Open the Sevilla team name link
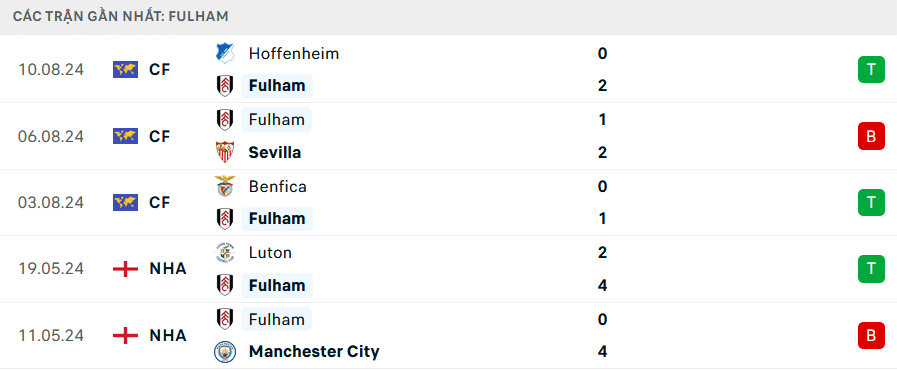 (275, 152)
